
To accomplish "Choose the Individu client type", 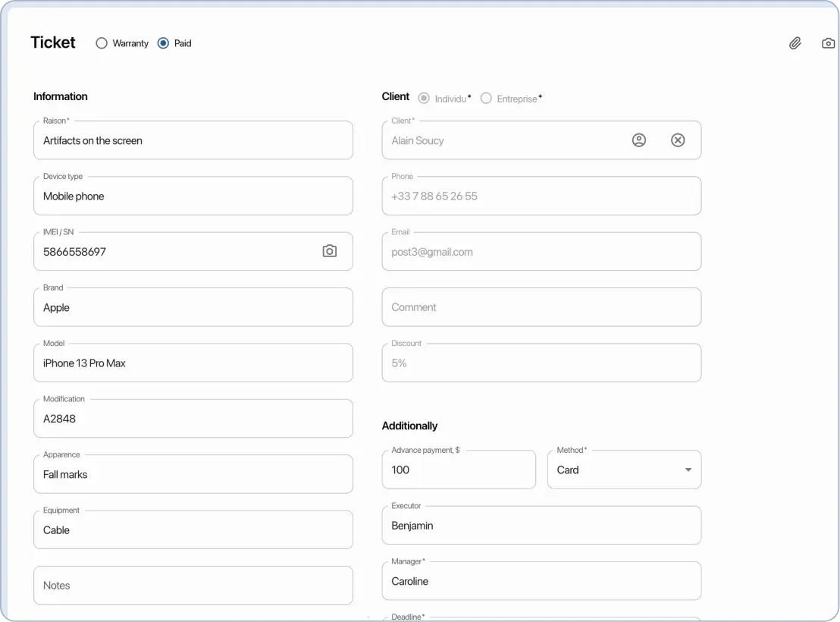I will [422, 98].
